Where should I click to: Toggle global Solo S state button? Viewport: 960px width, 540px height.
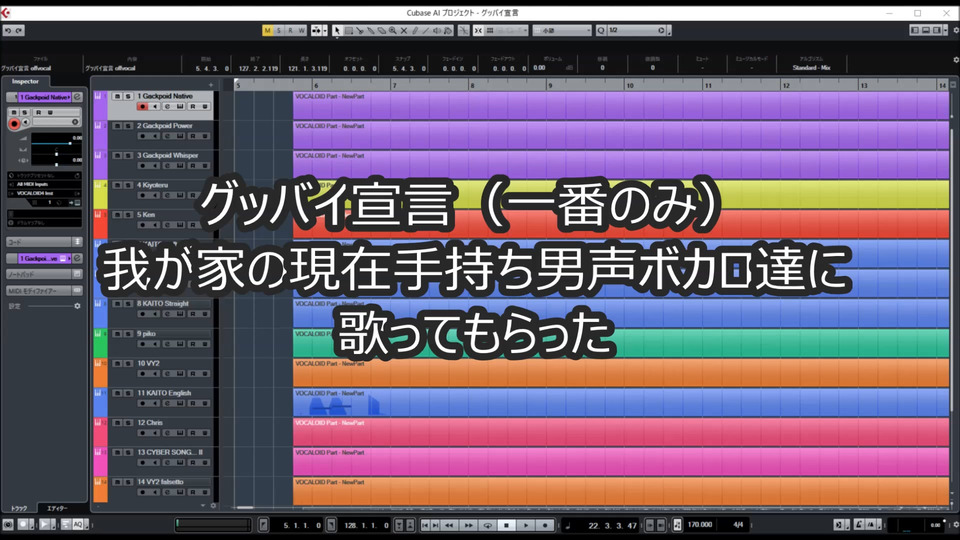(279, 31)
